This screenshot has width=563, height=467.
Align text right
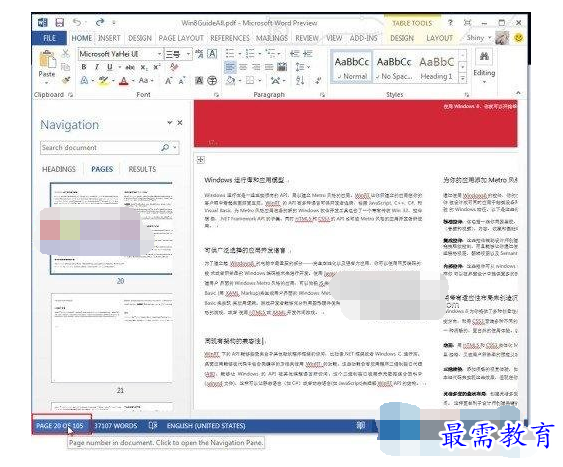coord(256,67)
